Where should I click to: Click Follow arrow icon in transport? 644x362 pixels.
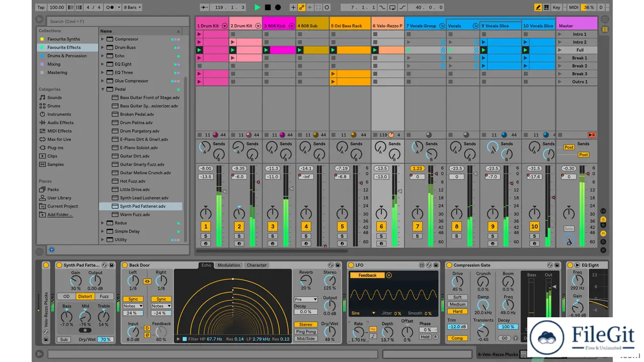(x=204, y=8)
